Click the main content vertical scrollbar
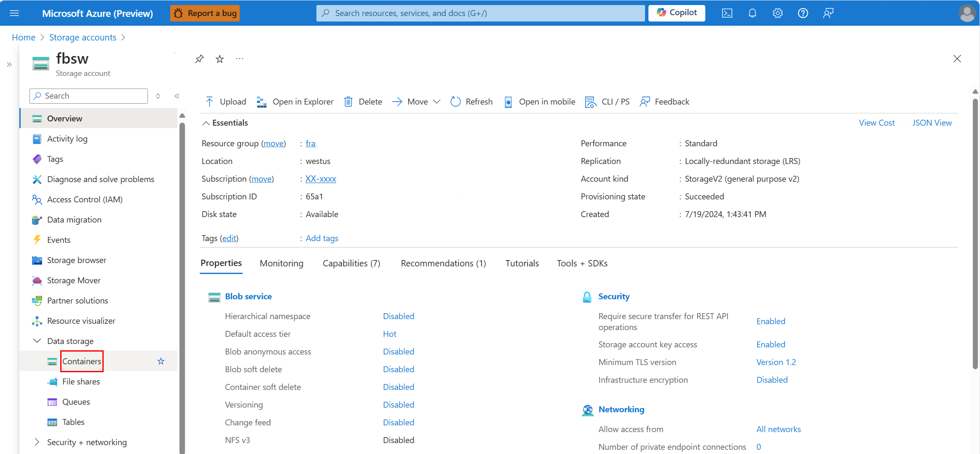The image size is (980, 454). point(975,234)
